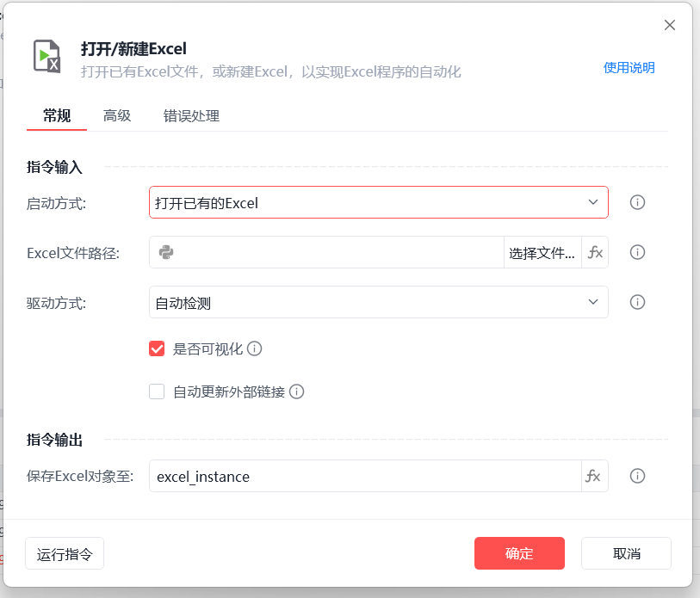Screen dimensions: 700x598
Task: Open the 使用说明 help link
Action: point(629,68)
